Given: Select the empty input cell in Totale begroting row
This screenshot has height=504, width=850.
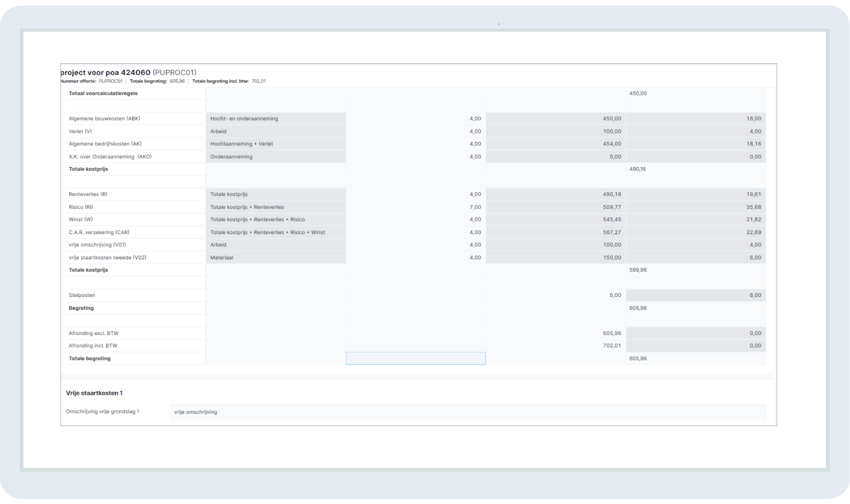Looking at the screenshot, I should click(416, 358).
